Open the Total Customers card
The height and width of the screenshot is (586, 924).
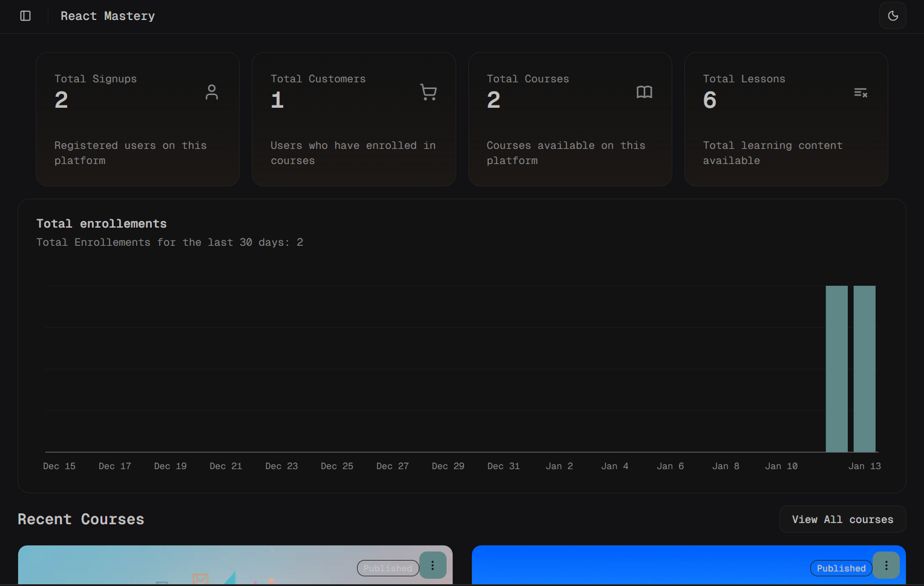[x=353, y=119]
